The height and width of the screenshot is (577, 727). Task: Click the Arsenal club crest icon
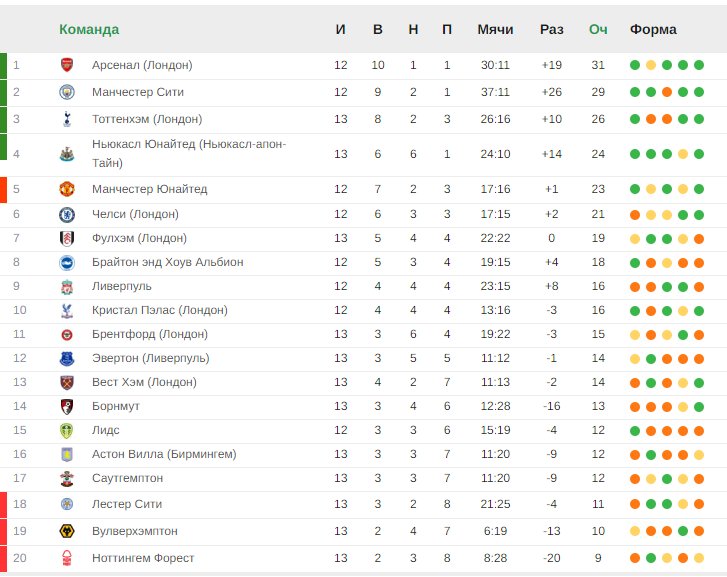tap(67, 65)
